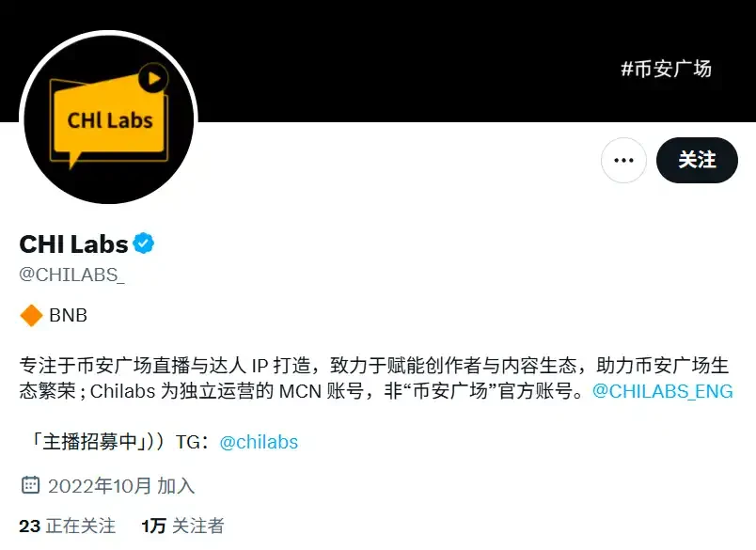Click the blue verified badge next to CHI Labs

(x=144, y=244)
